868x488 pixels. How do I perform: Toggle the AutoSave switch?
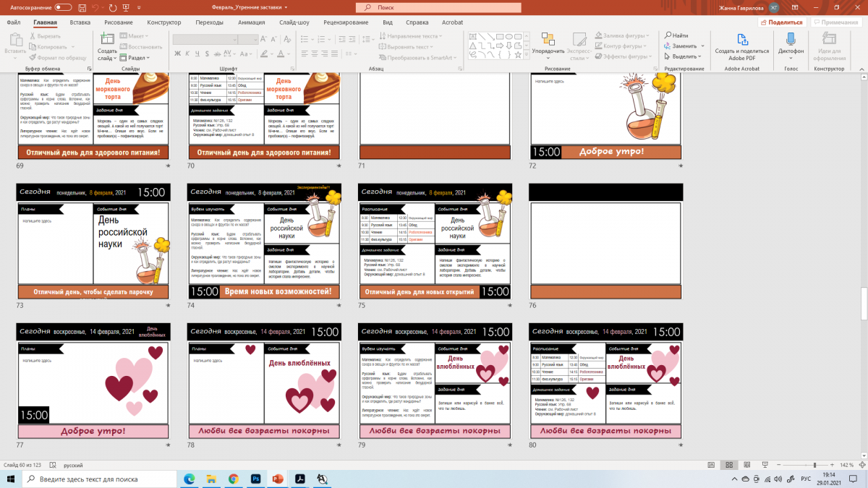(63, 7)
